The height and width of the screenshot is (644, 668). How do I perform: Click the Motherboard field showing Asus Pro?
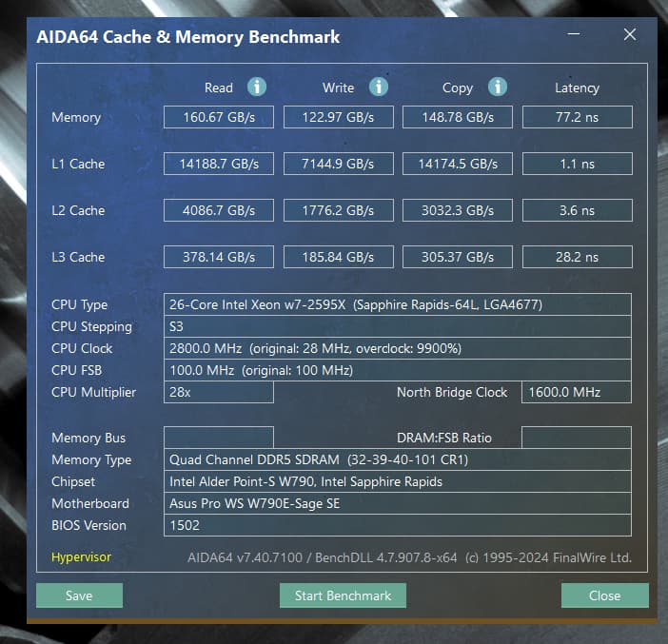[x=397, y=503]
